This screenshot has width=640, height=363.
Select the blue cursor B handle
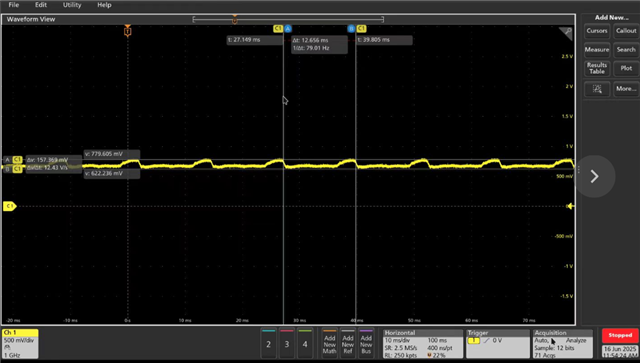[x=351, y=29]
